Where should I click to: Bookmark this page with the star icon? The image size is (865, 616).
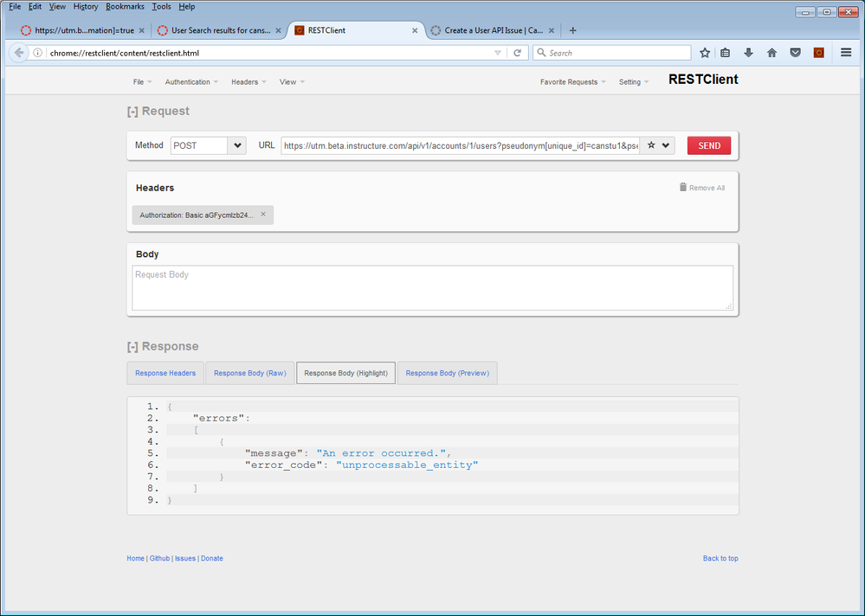(705, 53)
